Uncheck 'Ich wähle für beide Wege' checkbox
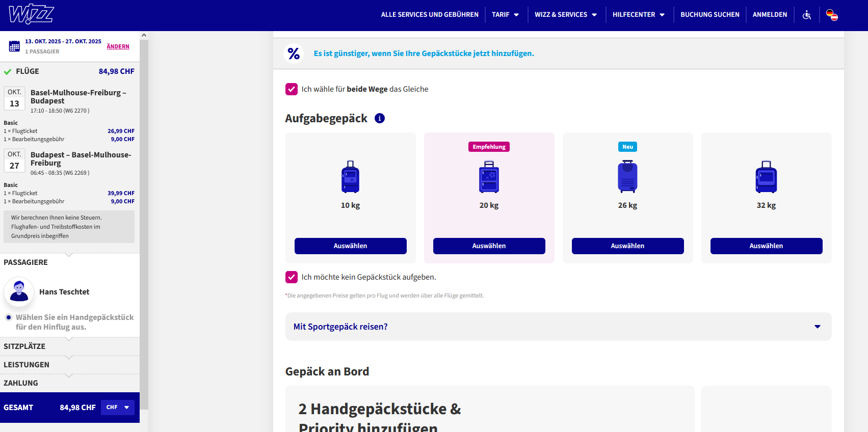The height and width of the screenshot is (432, 868). [x=292, y=89]
